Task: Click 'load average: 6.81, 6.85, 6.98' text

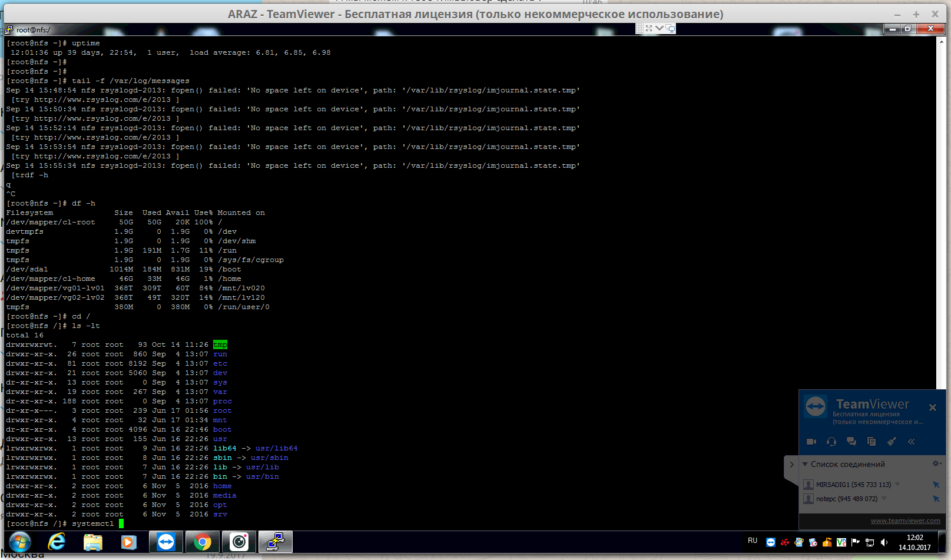Action: tap(260, 52)
